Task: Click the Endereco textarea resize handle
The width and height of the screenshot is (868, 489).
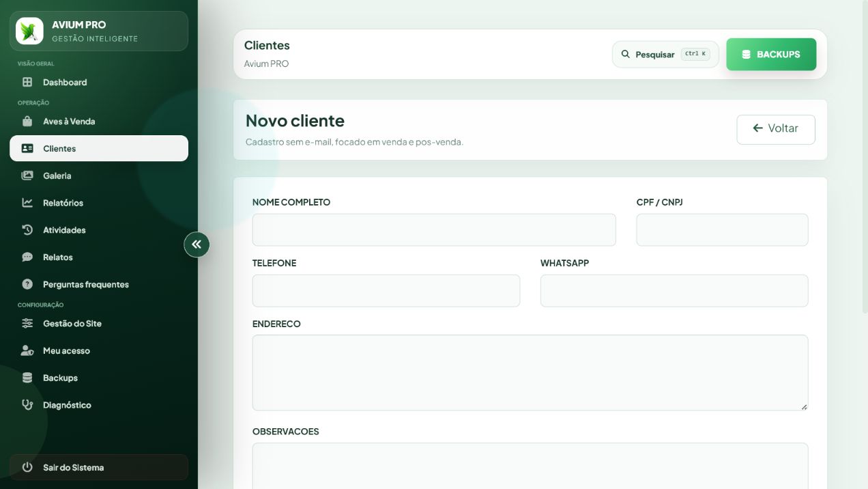Action: [804, 406]
